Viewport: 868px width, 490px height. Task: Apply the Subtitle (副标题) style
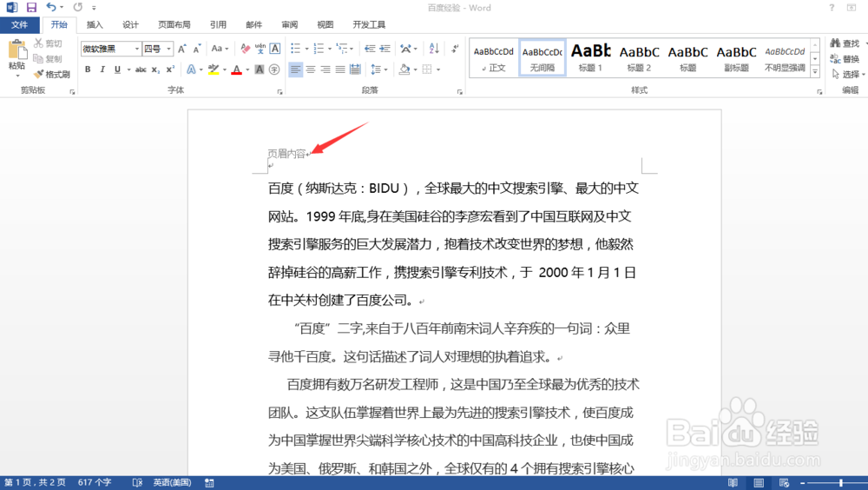pos(737,57)
